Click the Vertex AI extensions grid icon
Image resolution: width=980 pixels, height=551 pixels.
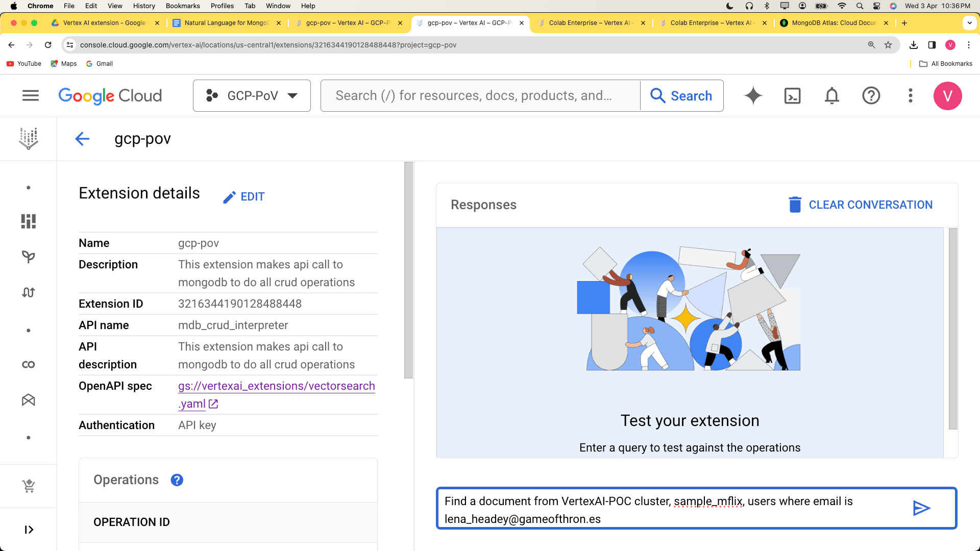pyautogui.click(x=28, y=221)
